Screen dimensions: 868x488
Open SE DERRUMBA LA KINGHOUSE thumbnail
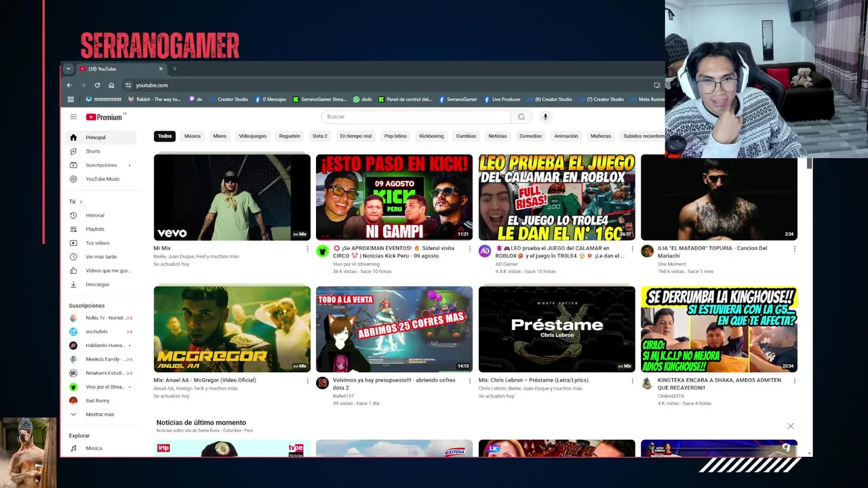719,329
